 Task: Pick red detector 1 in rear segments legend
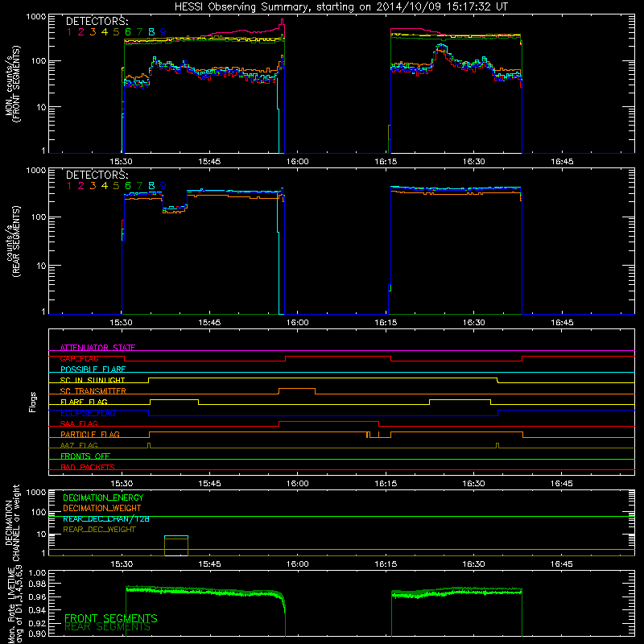click(x=69, y=186)
